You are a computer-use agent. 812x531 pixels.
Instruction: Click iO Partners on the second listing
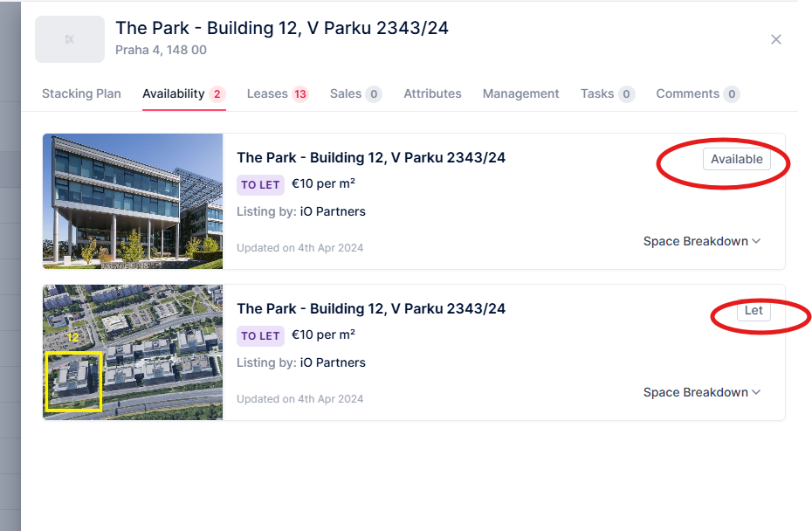coord(333,362)
